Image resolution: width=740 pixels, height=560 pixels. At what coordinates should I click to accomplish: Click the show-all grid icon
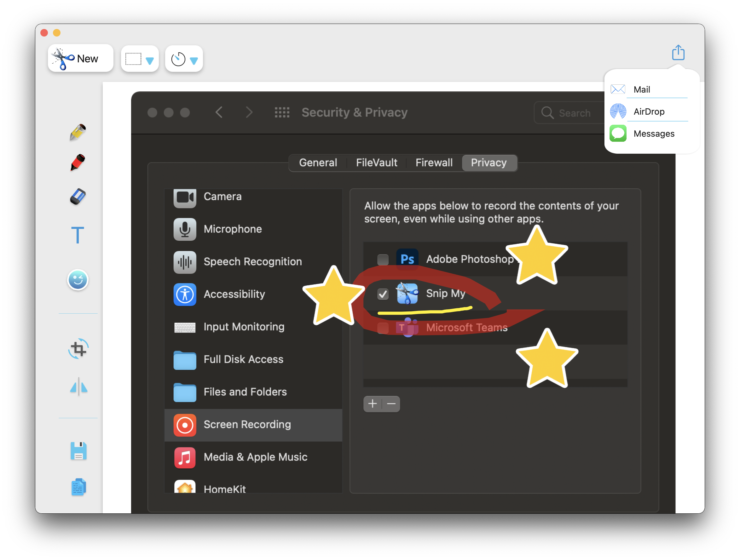click(282, 112)
